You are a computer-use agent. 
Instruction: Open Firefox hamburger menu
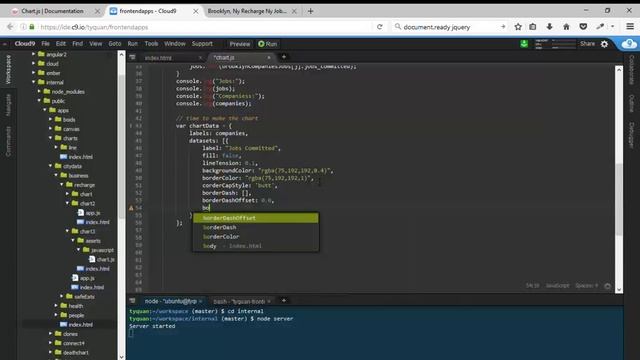tap(630, 27)
